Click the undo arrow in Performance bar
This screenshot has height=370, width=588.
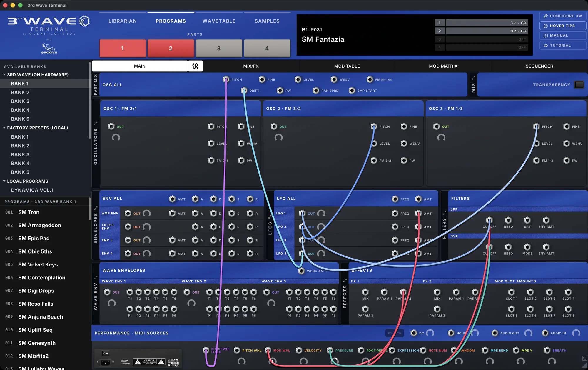[x=390, y=333]
